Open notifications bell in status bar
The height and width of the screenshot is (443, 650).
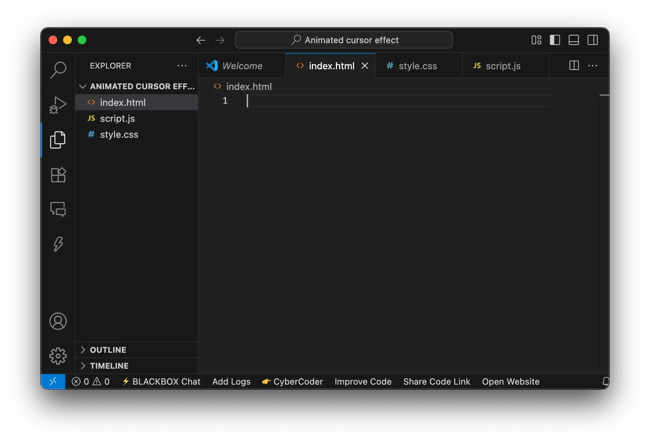coord(605,382)
